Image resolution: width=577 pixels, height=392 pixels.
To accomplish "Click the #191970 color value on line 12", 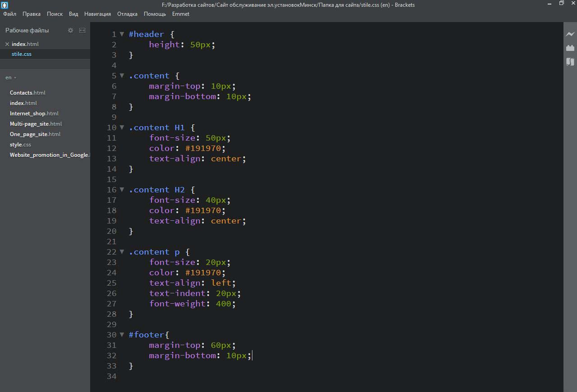I will point(205,148).
